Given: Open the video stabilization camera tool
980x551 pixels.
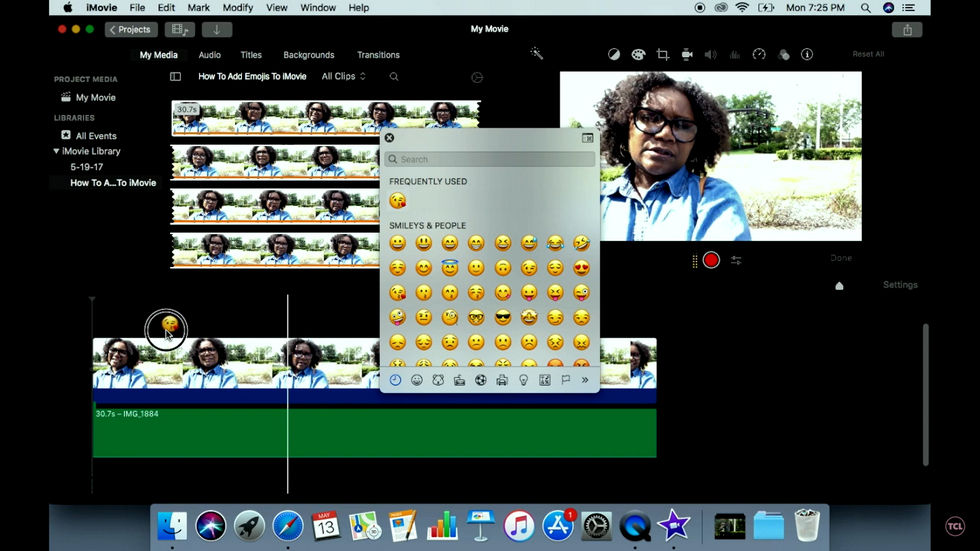Looking at the screenshot, I should tap(687, 54).
